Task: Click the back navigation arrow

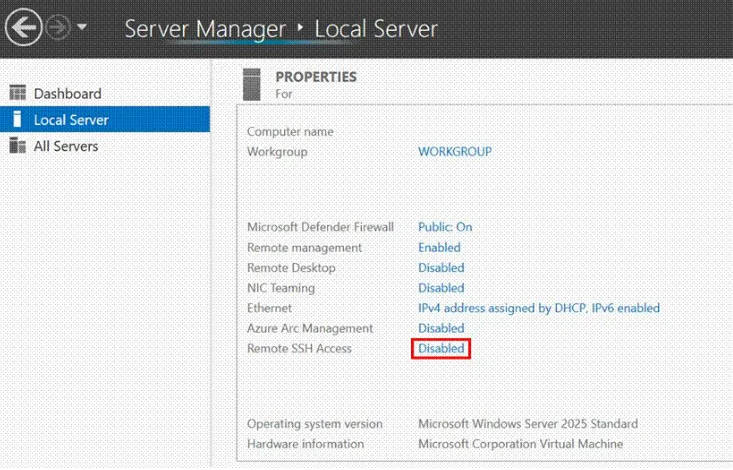Action: point(23,27)
